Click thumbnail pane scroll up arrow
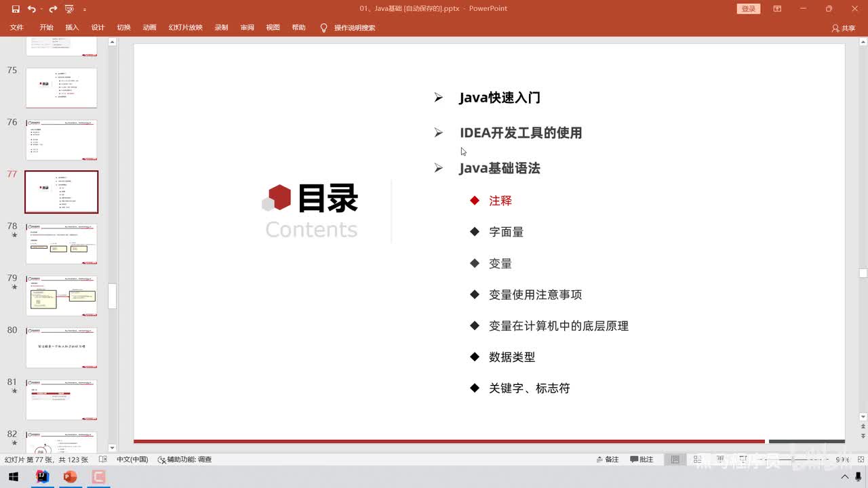The image size is (868, 488). [113, 42]
